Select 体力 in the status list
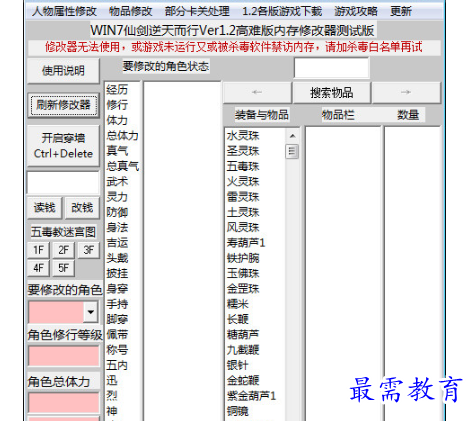Screen dimensions: 471x421 coord(117,120)
